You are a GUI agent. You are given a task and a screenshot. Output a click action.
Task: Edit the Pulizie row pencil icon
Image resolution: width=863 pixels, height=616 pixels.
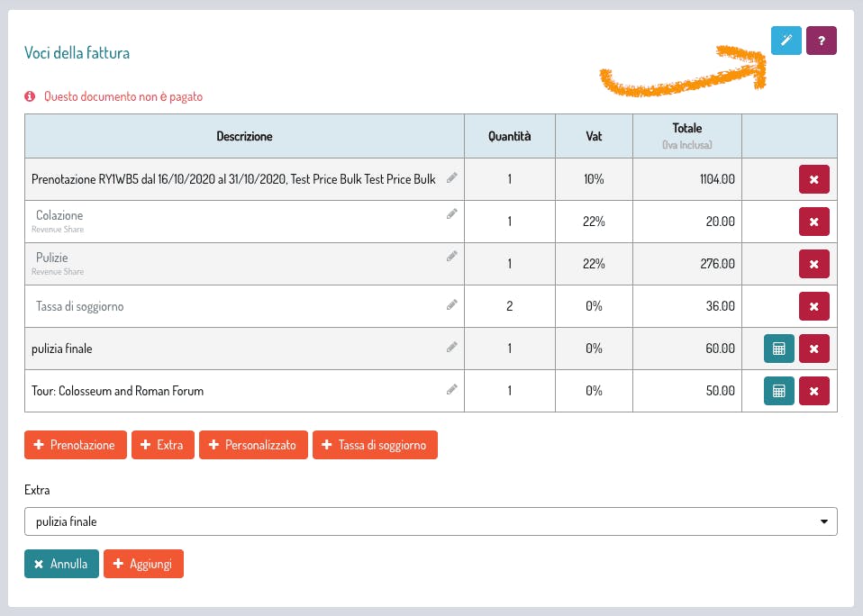coord(452,257)
